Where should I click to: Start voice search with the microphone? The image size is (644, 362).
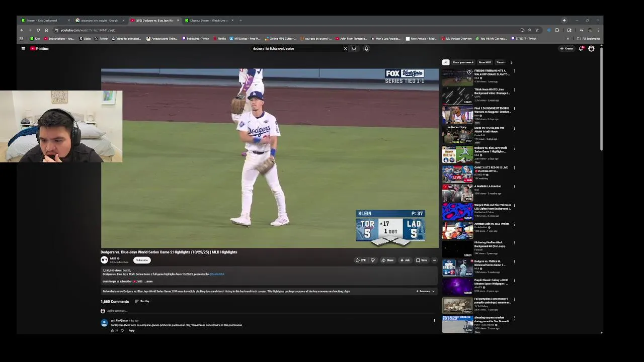pyautogui.click(x=366, y=49)
